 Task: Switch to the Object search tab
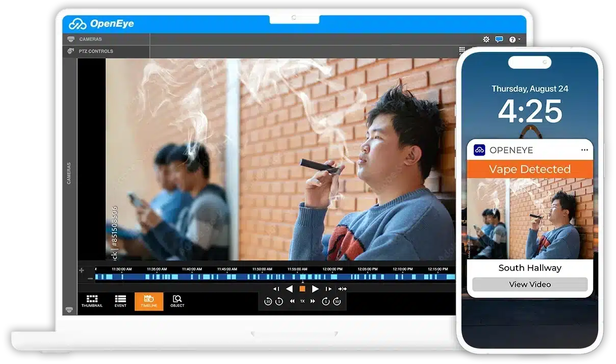177,301
